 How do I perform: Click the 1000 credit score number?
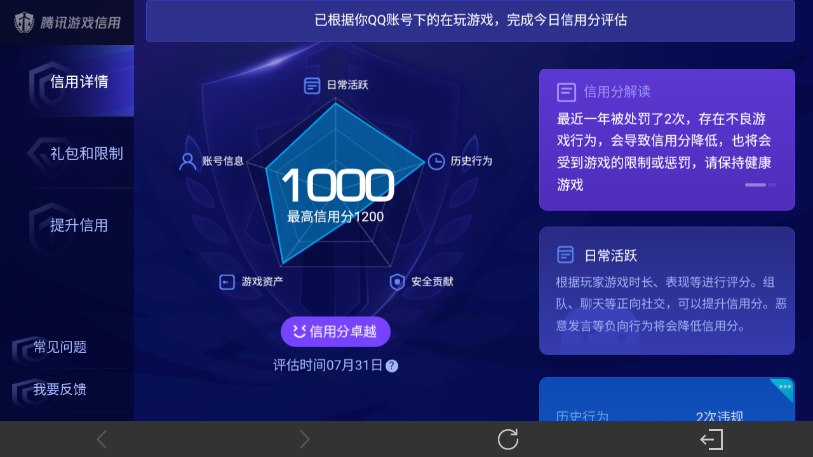[x=338, y=185]
